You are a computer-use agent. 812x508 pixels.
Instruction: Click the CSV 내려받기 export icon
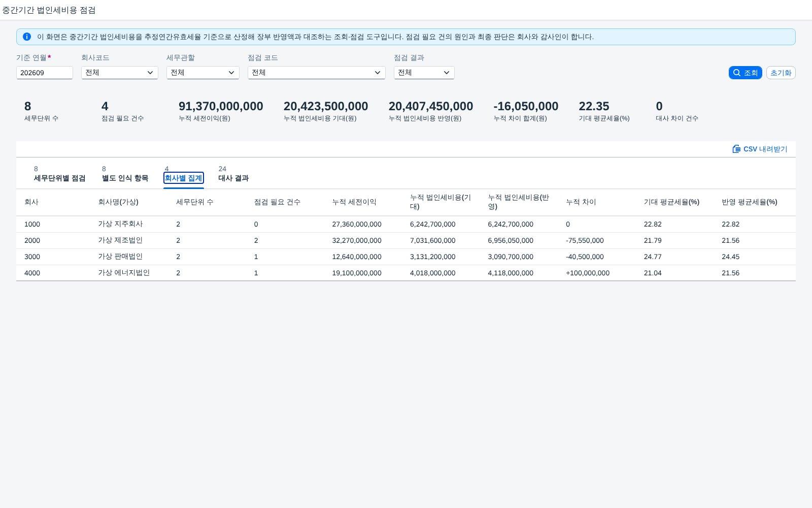coord(736,149)
